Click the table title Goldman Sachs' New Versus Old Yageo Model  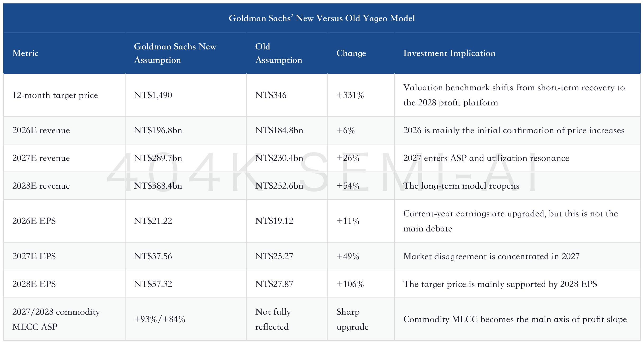(x=322, y=18)
